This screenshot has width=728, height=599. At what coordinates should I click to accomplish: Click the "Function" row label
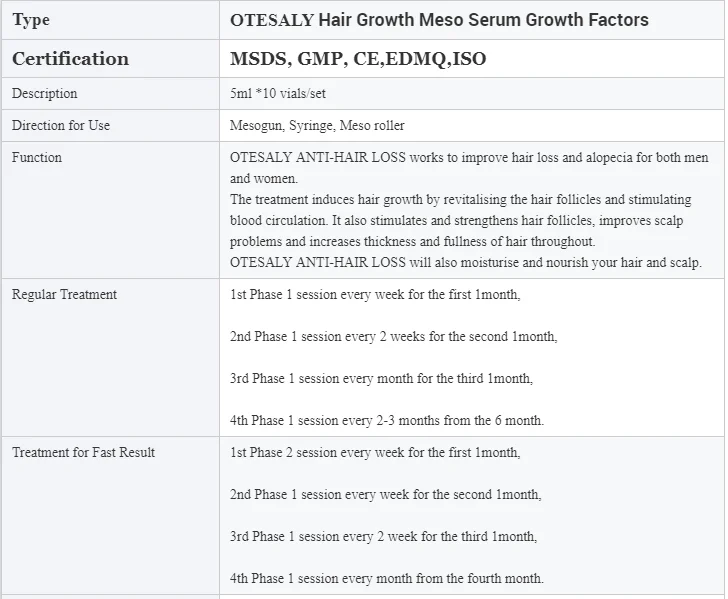click(37, 158)
